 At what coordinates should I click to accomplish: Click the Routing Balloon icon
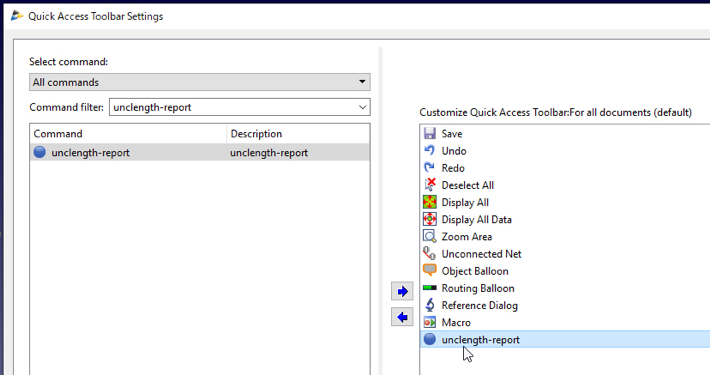click(430, 288)
